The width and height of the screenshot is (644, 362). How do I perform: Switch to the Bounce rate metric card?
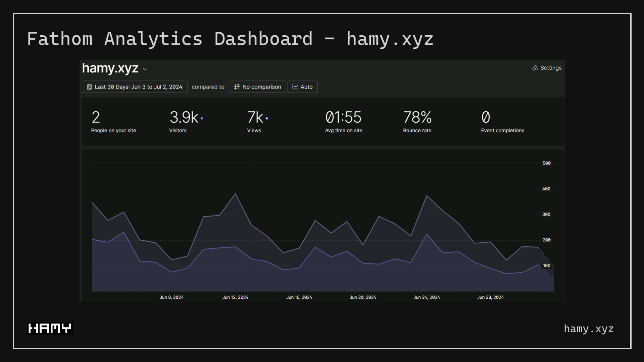[x=417, y=122]
